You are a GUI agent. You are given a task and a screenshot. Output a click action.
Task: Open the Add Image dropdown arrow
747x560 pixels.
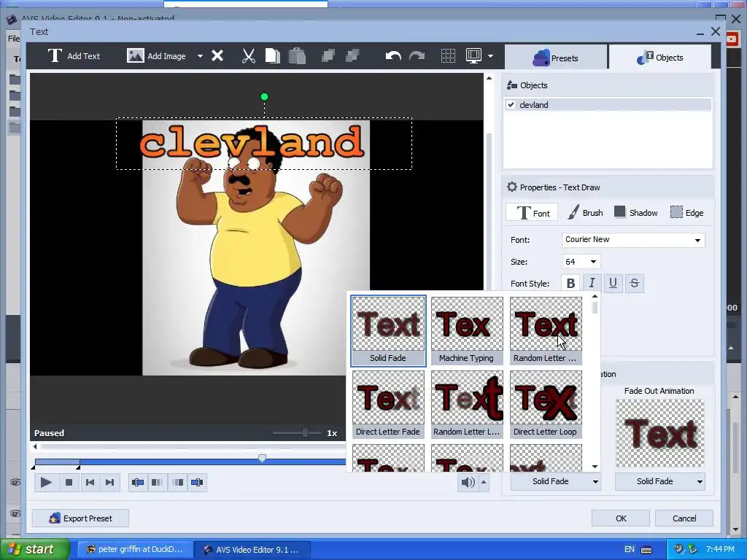pos(200,56)
